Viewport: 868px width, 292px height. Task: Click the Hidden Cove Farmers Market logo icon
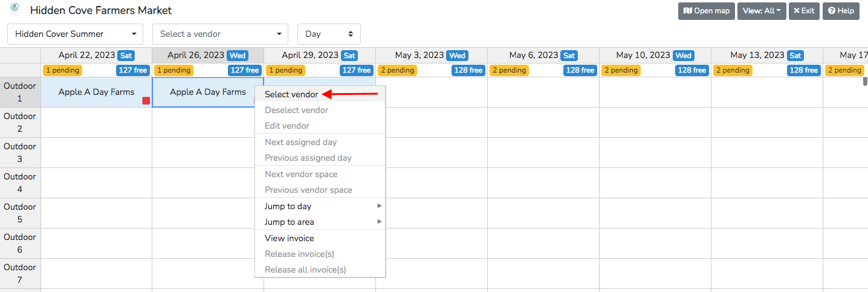tap(15, 9)
